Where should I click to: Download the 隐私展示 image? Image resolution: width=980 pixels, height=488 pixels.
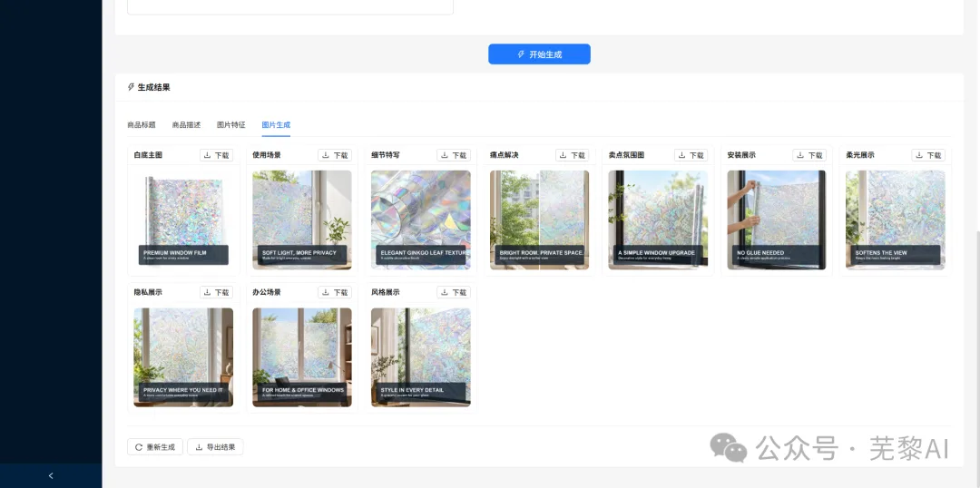(x=216, y=292)
